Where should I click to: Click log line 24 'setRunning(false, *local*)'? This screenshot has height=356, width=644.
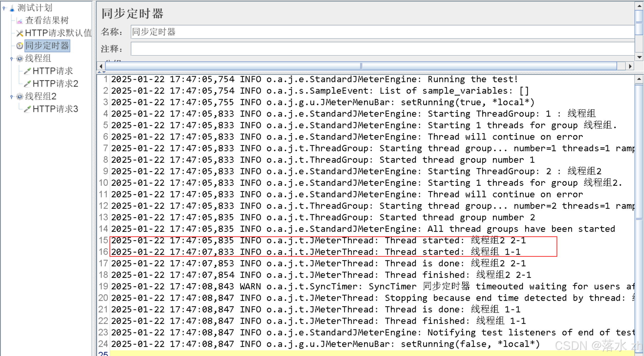[325, 344]
